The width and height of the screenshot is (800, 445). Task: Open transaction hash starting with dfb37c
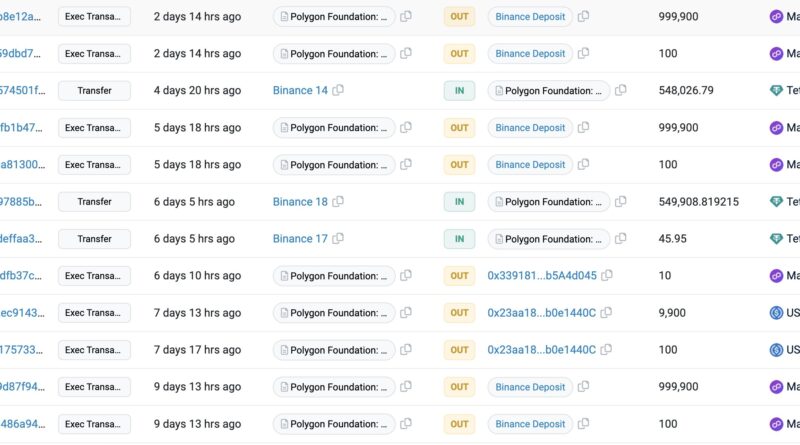pyautogui.click(x=22, y=276)
